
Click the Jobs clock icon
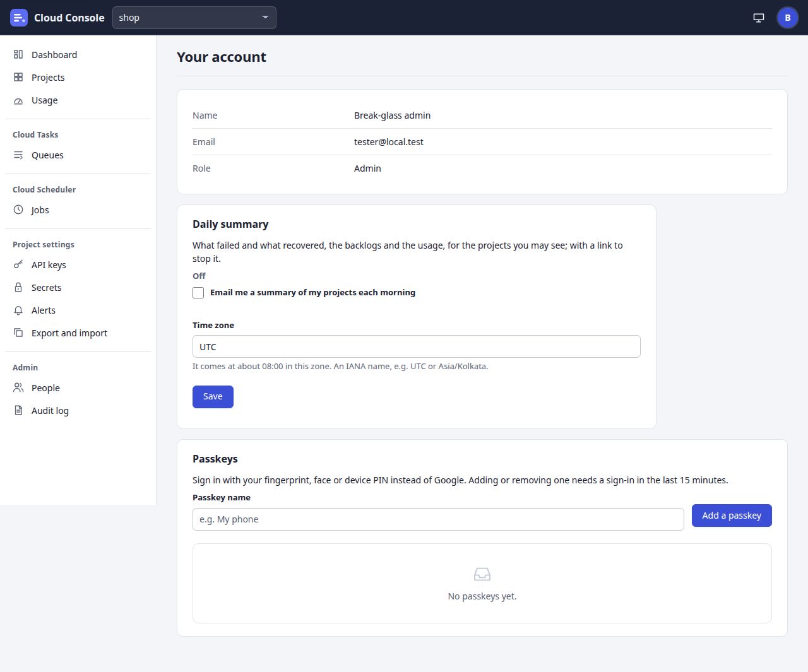[x=18, y=210]
